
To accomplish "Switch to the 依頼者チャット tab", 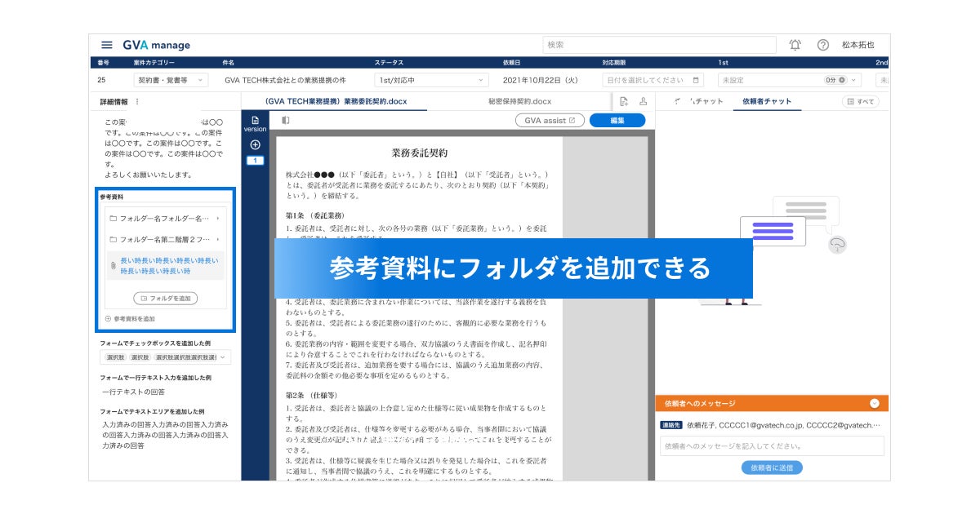I will click(767, 101).
